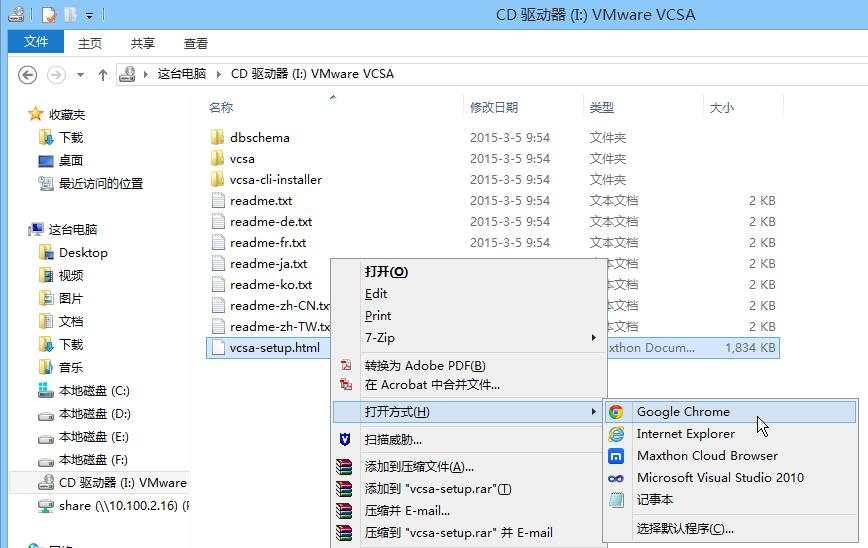Click the Visual Studio infinity icon
This screenshot has width=868, height=548.
[616, 478]
